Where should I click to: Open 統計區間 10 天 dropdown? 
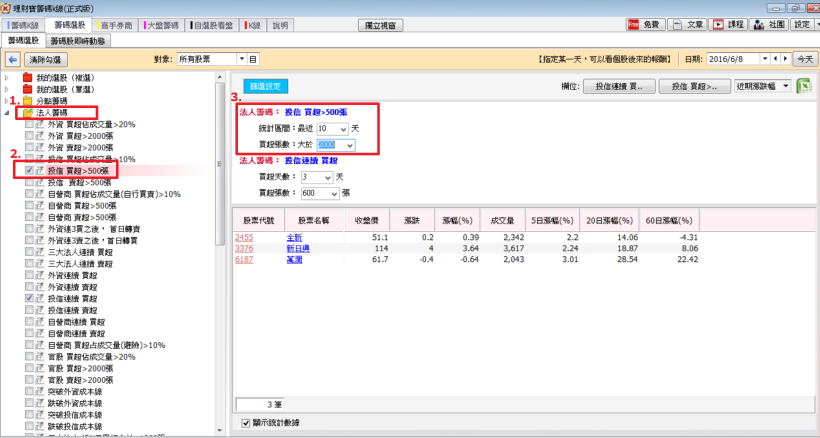click(x=343, y=129)
